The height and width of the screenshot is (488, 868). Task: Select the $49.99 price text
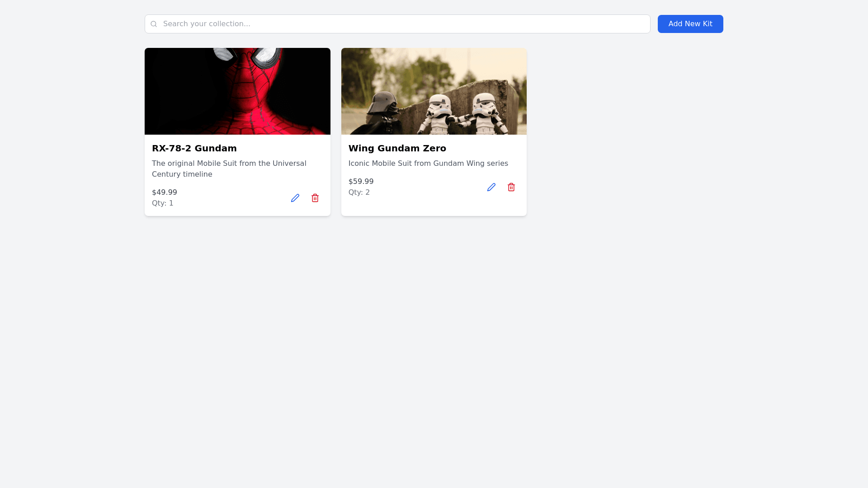point(165,192)
